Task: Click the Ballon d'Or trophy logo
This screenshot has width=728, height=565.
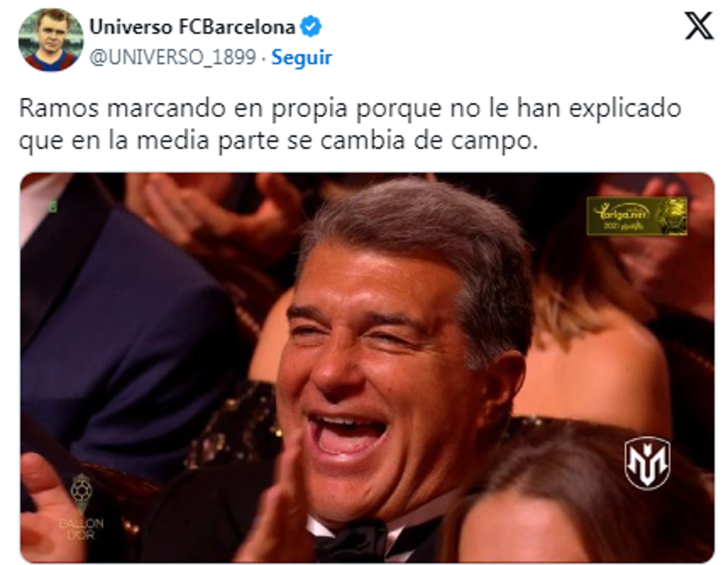Action: tap(82, 491)
